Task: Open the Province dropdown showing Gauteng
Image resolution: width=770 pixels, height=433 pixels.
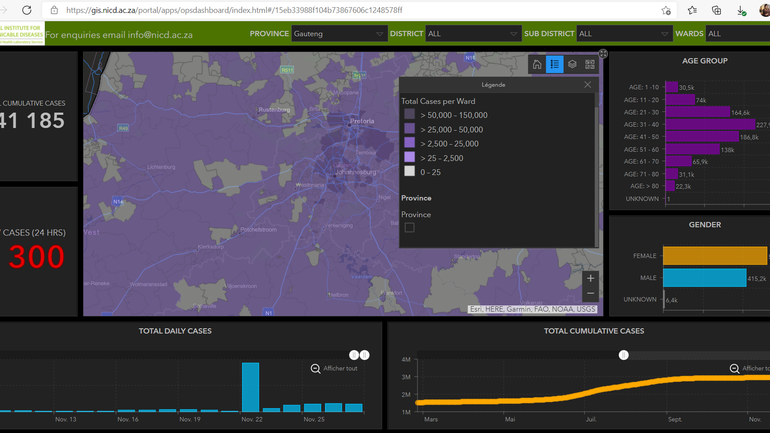Action: pos(339,33)
